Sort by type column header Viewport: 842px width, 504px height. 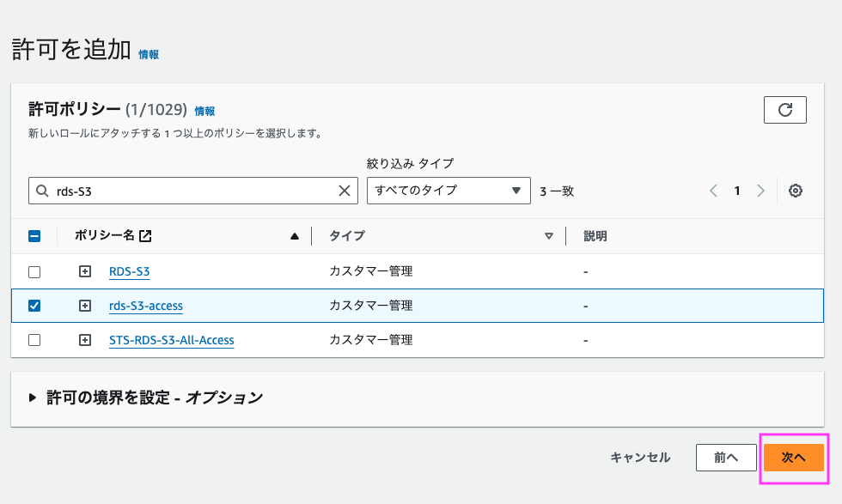pos(548,236)
